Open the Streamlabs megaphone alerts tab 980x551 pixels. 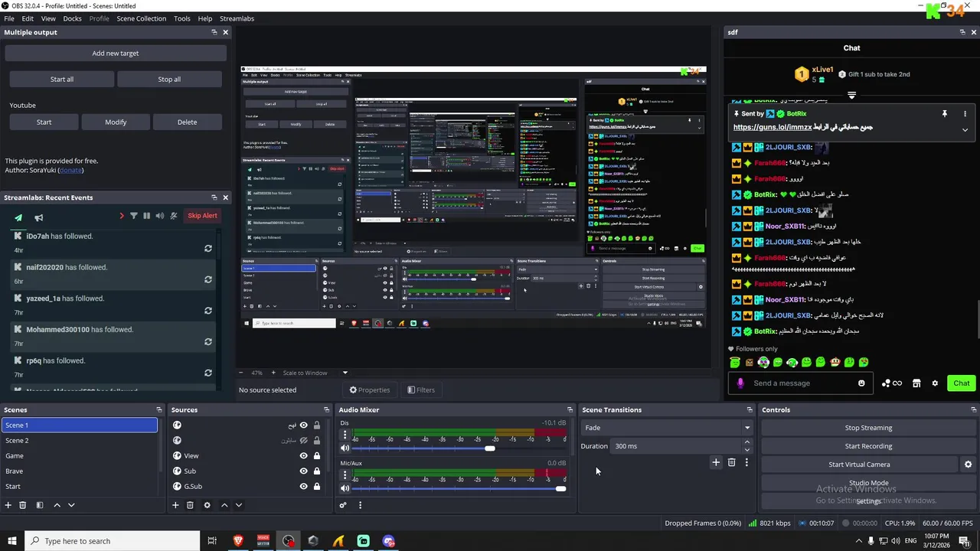(x=38, y=217)
